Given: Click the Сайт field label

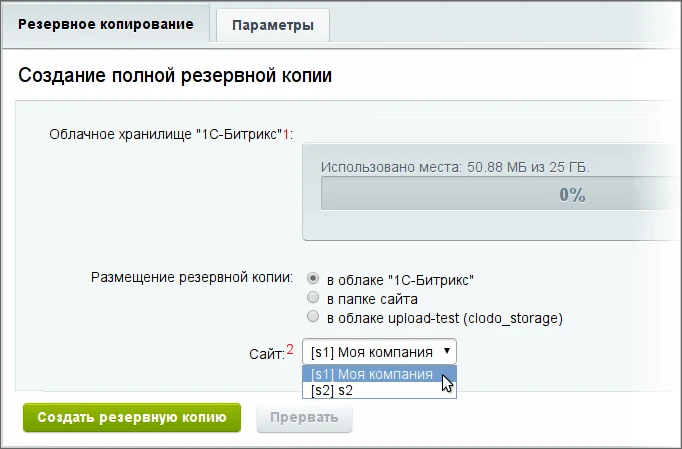Looking at the screenshot, I should tap(267, 354).
